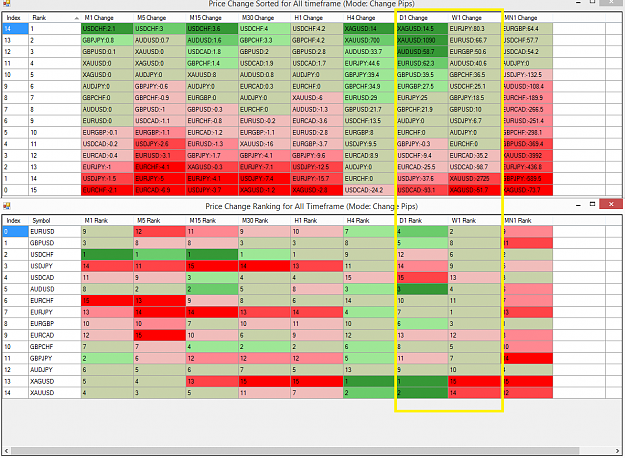Sort by the M5 Change column header
Viewport: 625px width, 458px height.
[x=159, y=18]
